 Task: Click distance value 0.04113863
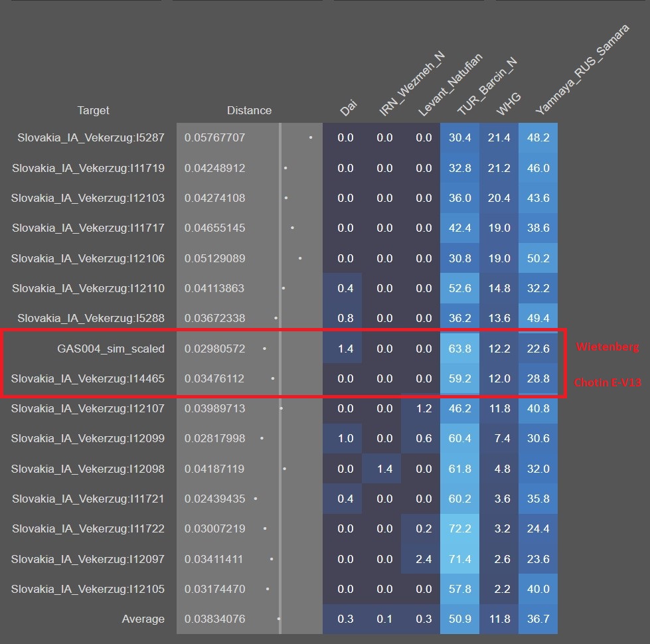214,288
